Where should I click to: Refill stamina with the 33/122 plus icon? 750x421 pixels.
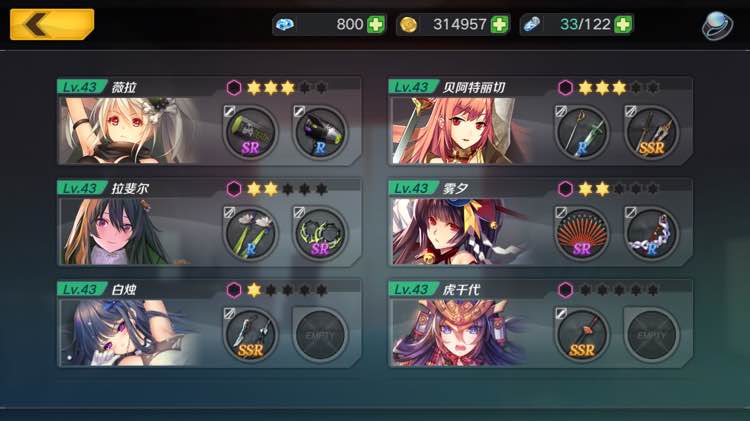click(623, 24)
